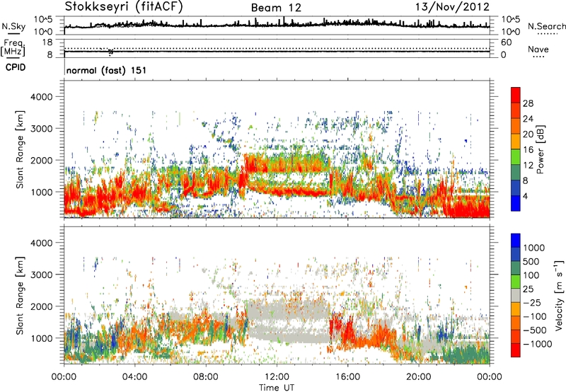Pick the Velocity colorbar segment above 1000
This screenshot has height=392, width=566.
point(516,241)
